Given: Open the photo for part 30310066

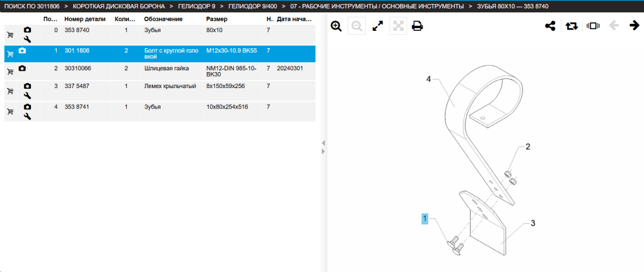Looking at the screenshot, I should [22, 68].
